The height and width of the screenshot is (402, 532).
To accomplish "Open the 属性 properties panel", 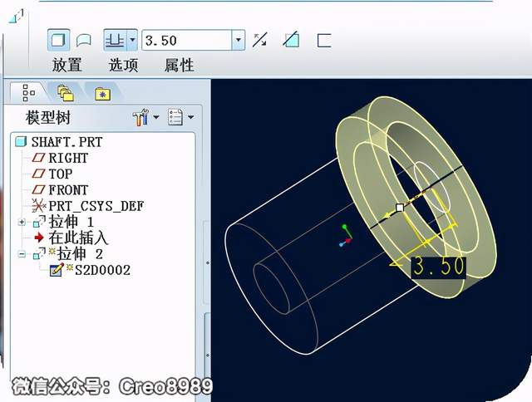I will pos(180,65).
